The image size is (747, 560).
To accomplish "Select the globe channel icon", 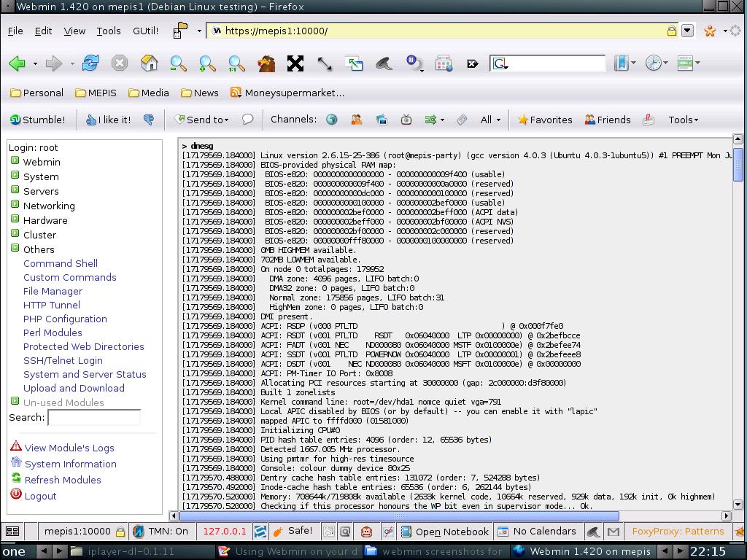I will (332, 120).
